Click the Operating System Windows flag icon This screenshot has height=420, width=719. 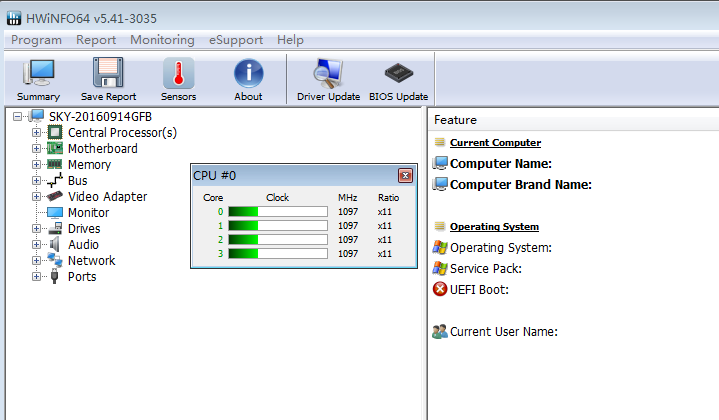click(440, 248)
